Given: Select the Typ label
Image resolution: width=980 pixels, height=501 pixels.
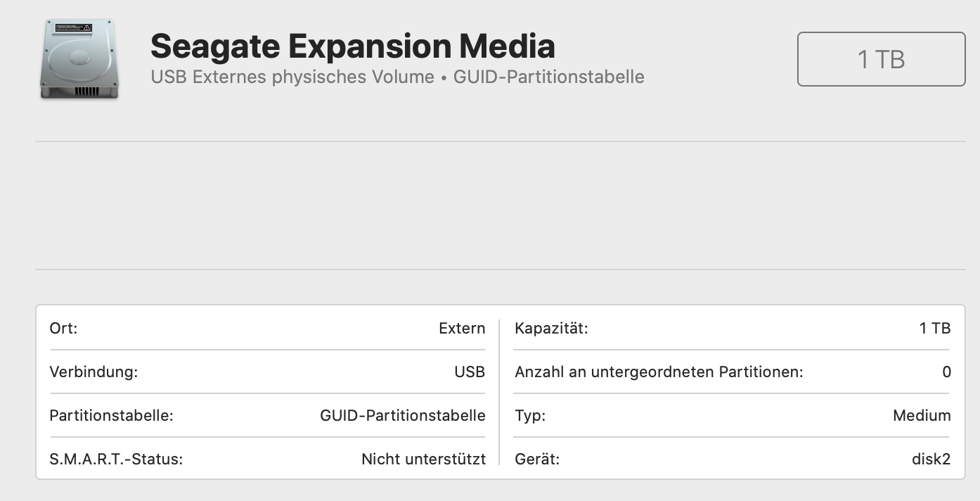Looking at the screenshot, I should click(530, 416).
